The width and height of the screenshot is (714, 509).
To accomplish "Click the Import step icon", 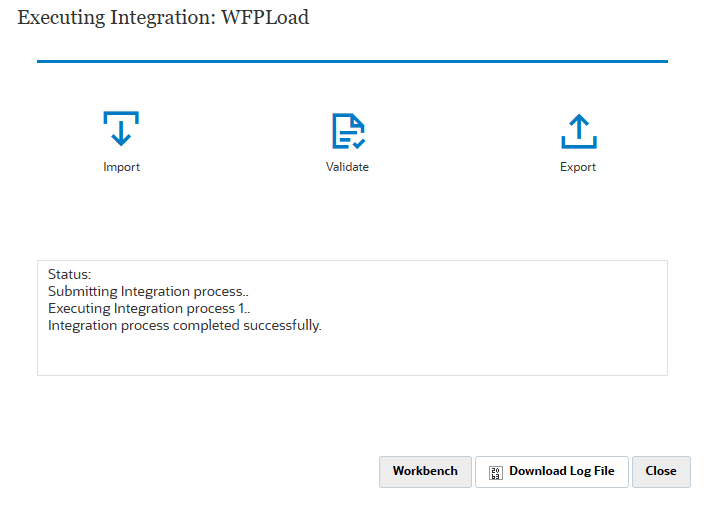I will coord(121,130).
